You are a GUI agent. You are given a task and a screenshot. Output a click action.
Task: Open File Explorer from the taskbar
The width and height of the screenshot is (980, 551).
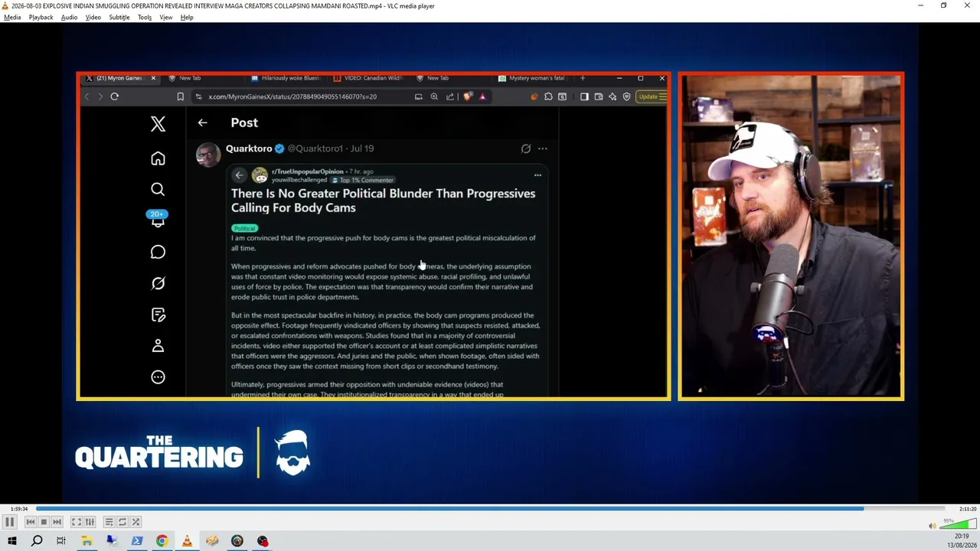pyautogui.click(x=87, y=541)
